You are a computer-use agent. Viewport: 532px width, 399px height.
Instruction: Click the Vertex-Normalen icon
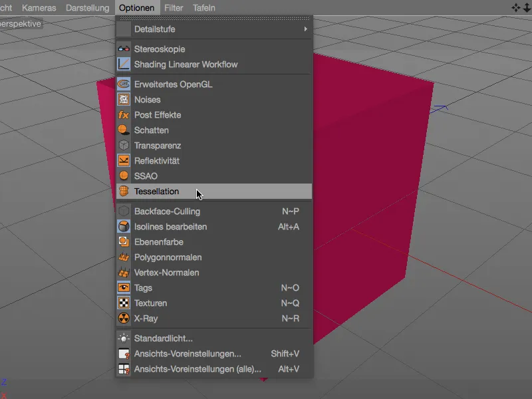pos(124,272)
